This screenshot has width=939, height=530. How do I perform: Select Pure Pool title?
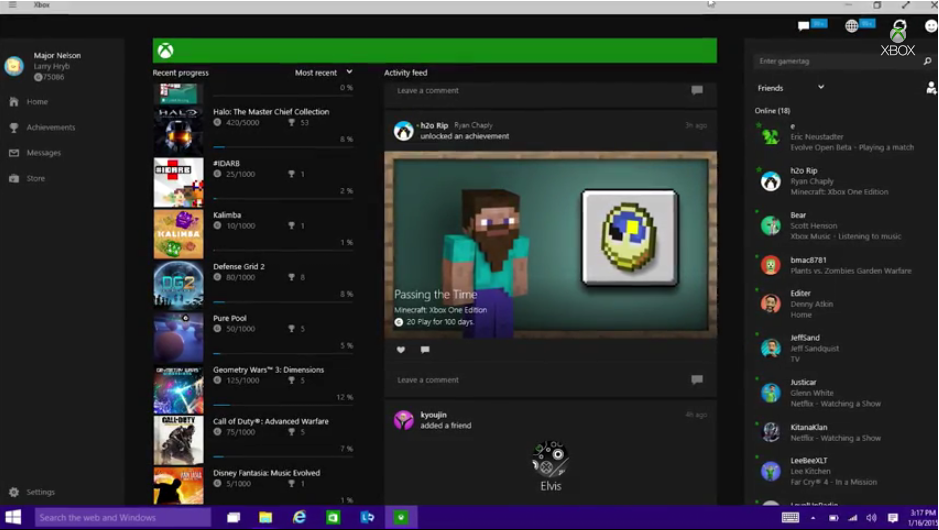point(229,318)
